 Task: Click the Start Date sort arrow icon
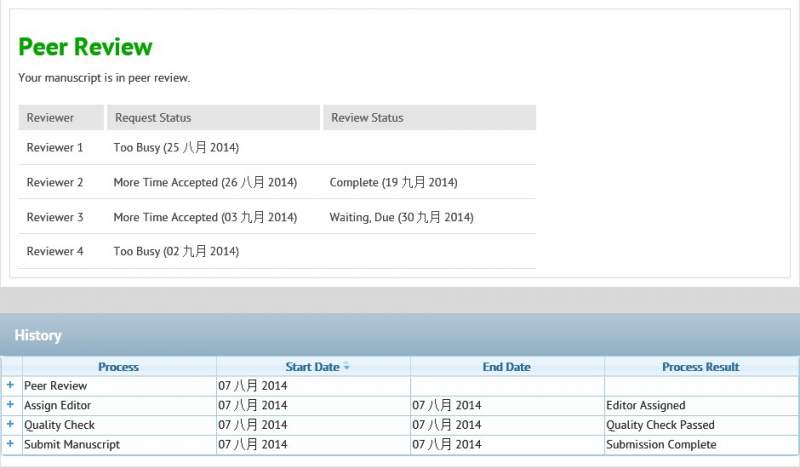pos(347,367)
